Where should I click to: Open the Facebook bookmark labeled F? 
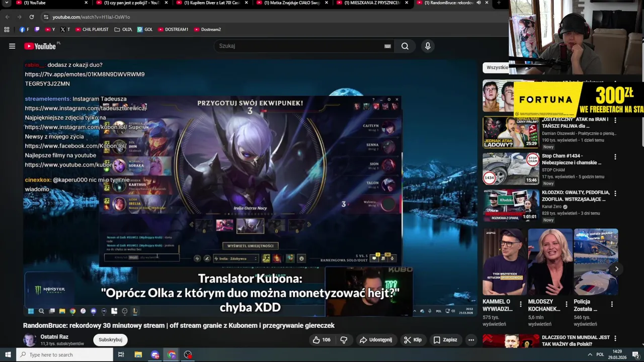[24, 30]
